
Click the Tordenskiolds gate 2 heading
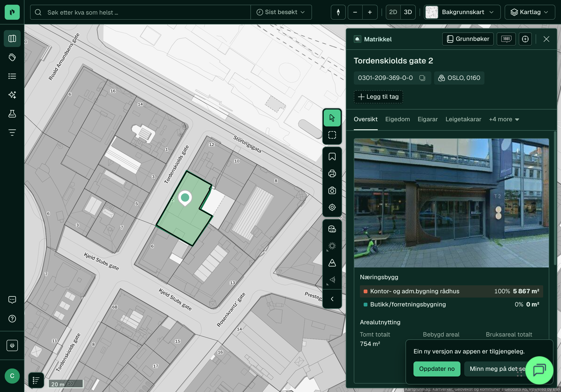point(393,61)
